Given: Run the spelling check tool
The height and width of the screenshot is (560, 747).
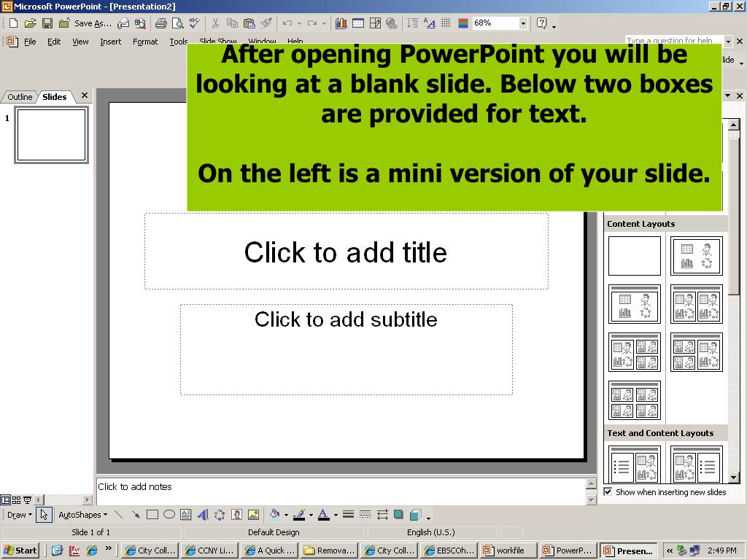Looking at the screenshot, I should point(194,23).
